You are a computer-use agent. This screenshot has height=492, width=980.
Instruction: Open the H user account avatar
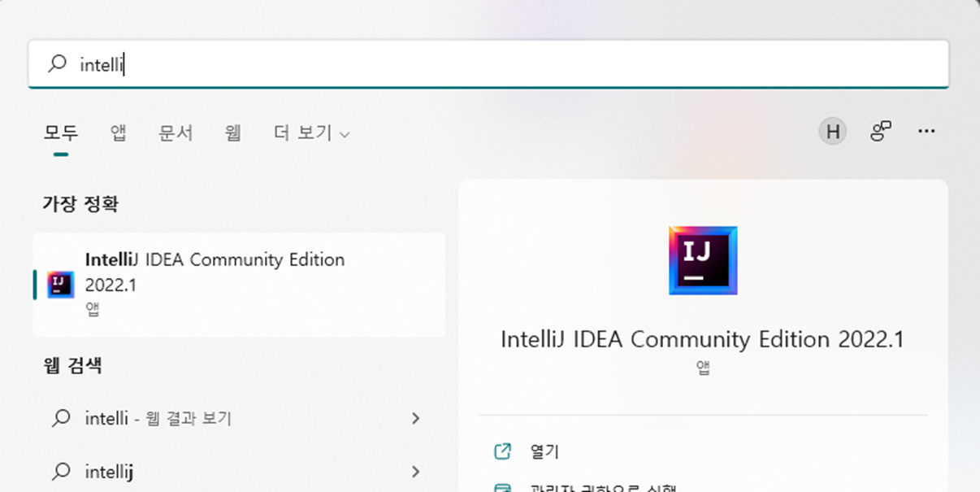click(832, 131)
